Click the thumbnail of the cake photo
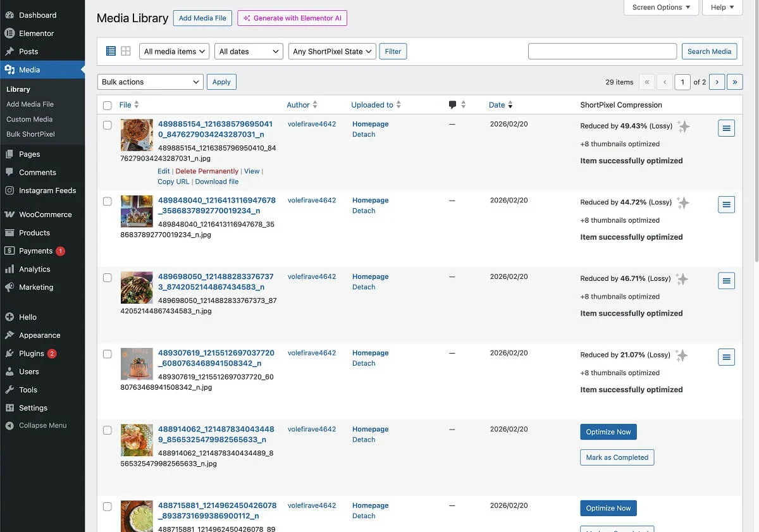Image resolution: width=759 pixels, height=532 pixels. click(x=137, y=364)
